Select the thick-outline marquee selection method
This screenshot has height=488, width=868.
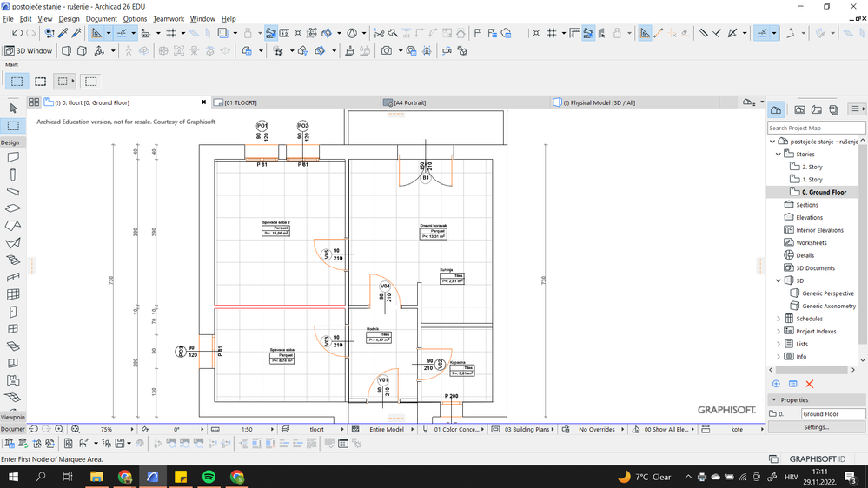pyautogui.click(x=40, y=82)
